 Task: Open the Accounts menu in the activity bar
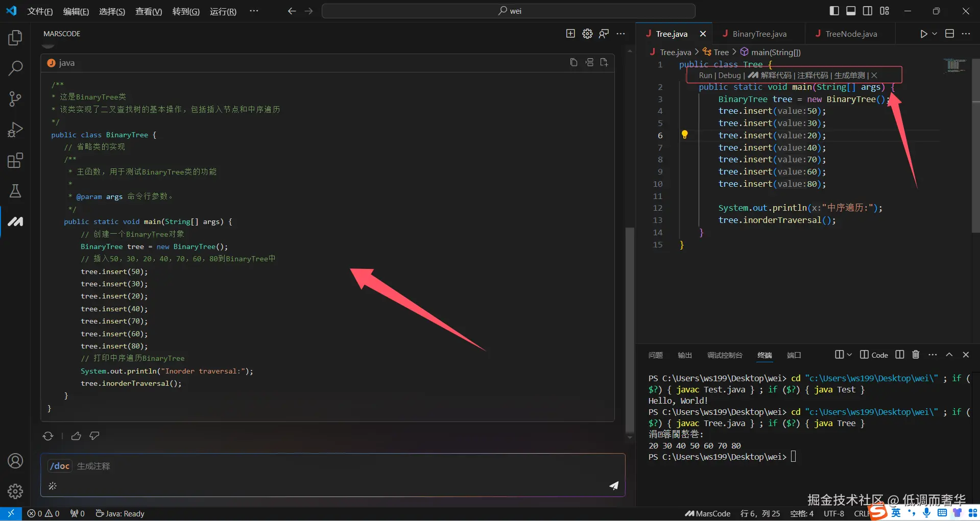15,461
